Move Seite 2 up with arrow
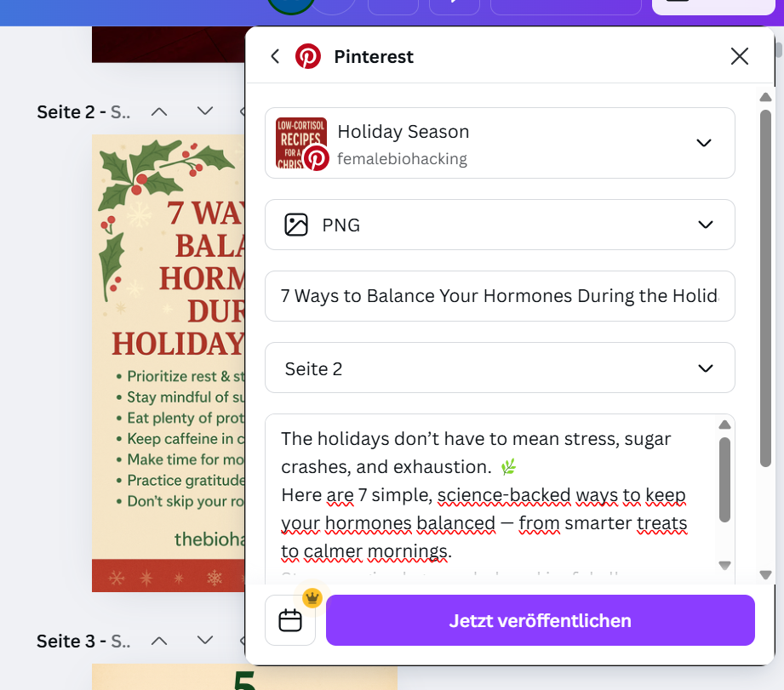Image resolution: width=784 pixels, height=690 pixels. pos(159,111)
